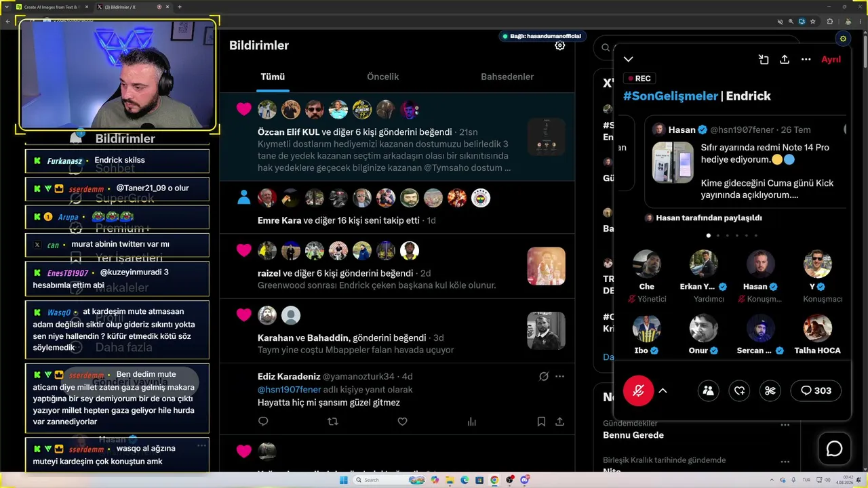The image size is (868, 488).
Task: Open the Fenerbahçe logo follower avatar
Action: pyautogui.click(x=481, y=198)
